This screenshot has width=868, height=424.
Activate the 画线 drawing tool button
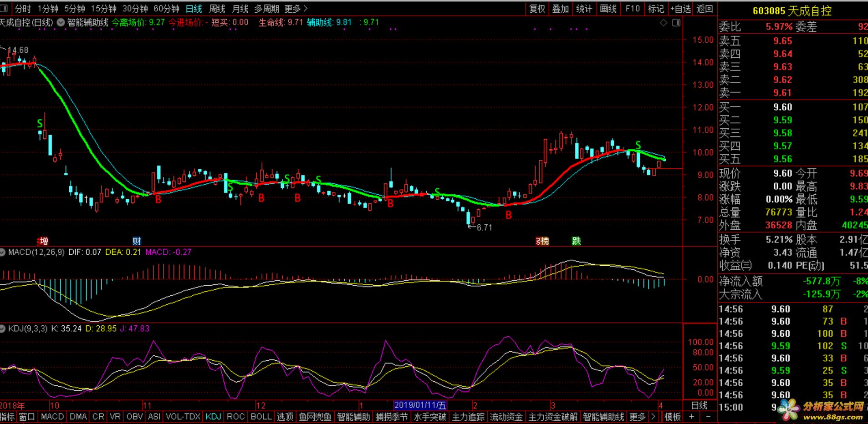(x=608, y=9)
